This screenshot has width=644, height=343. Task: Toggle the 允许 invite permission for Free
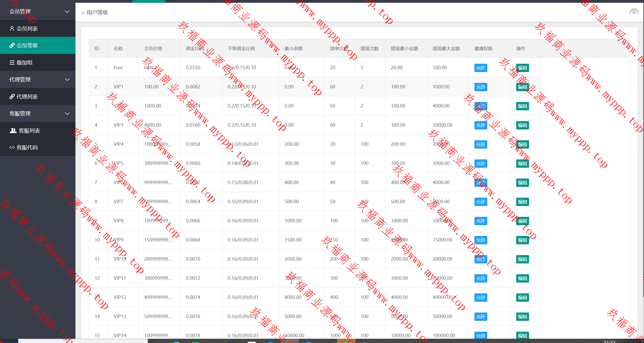[x=480, y=68]
